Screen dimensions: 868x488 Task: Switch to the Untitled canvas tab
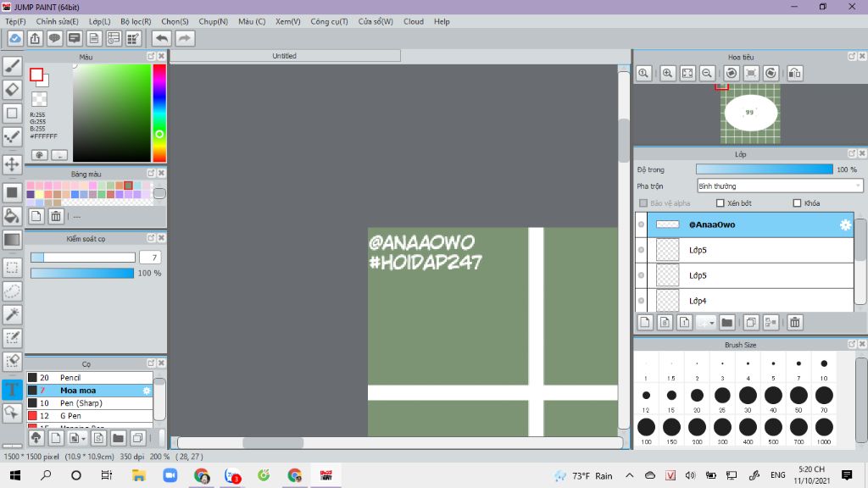(x=285, y=56)
